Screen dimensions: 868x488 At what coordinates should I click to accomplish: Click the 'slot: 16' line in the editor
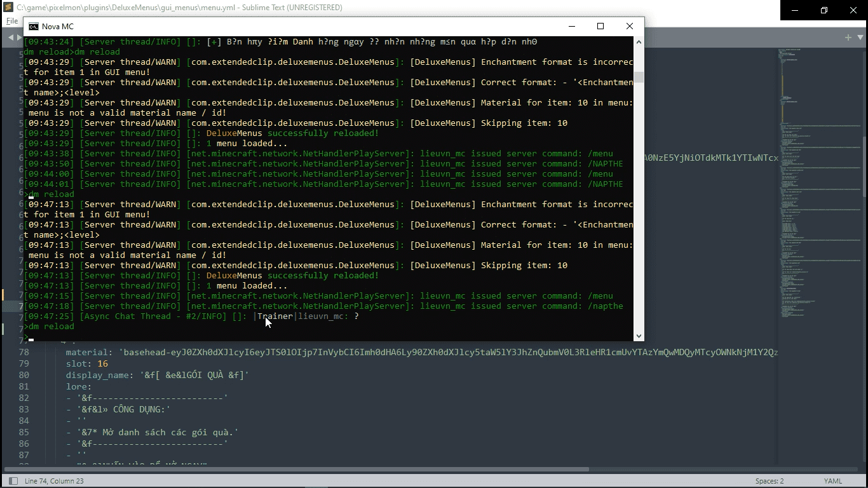tap(87, 363)
